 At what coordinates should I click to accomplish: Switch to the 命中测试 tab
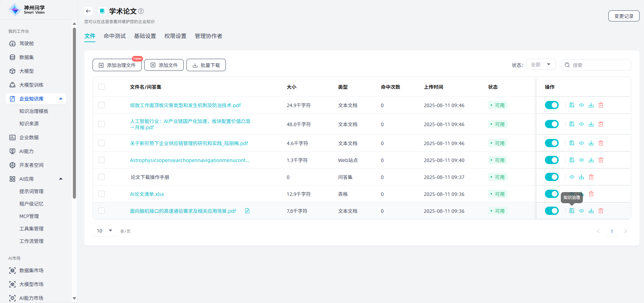click(115, 36)
